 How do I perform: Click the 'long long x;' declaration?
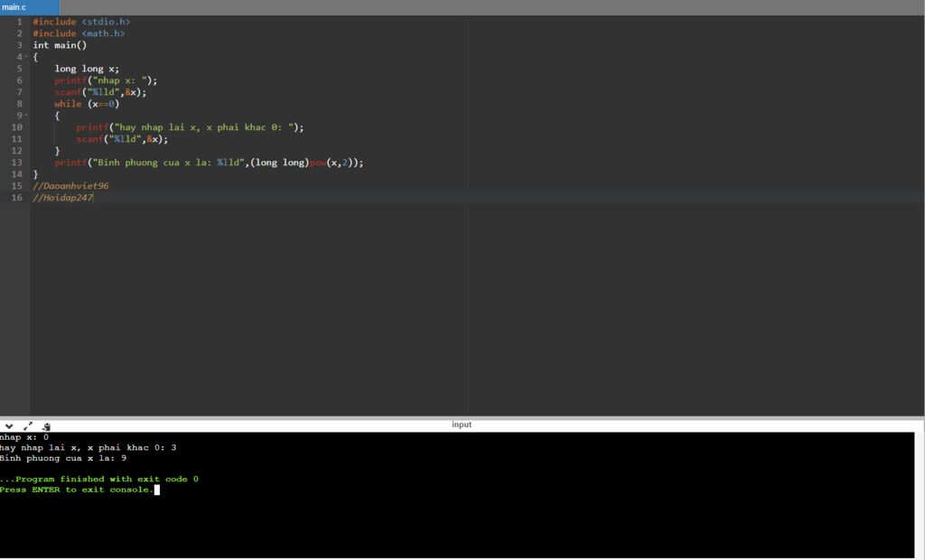87,69
